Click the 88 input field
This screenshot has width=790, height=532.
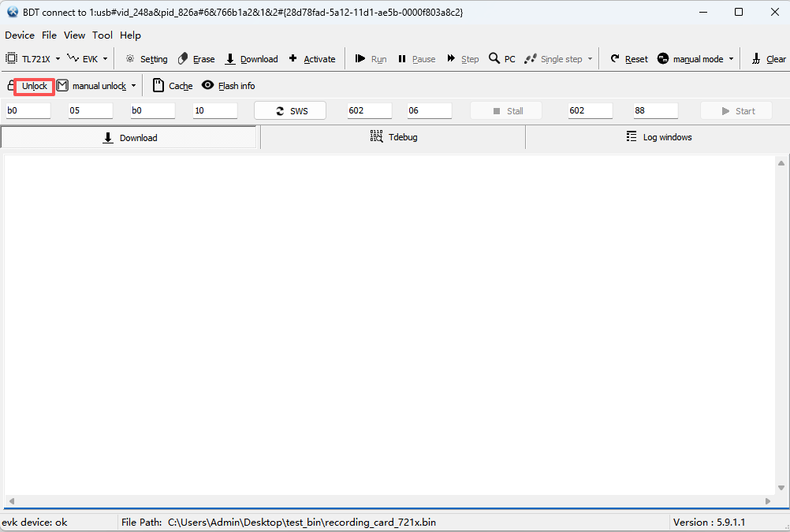(656, 110)
